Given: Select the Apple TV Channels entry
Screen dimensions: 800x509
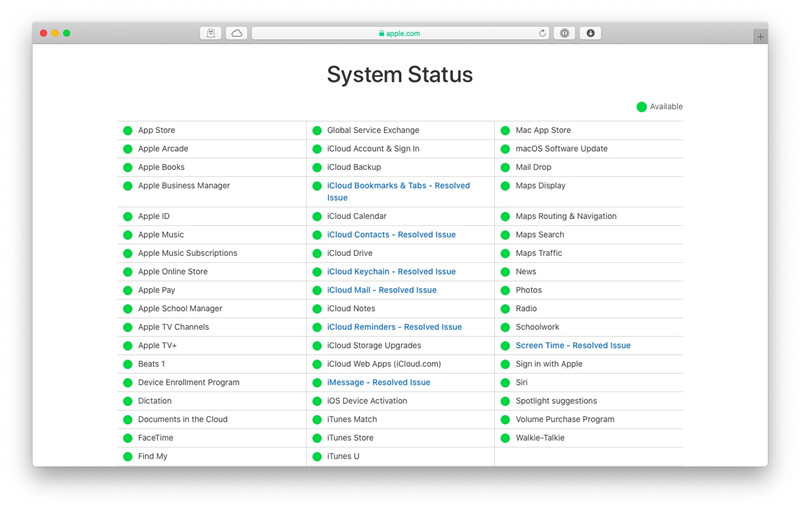Looking at the screenshot, I should 173,327.
